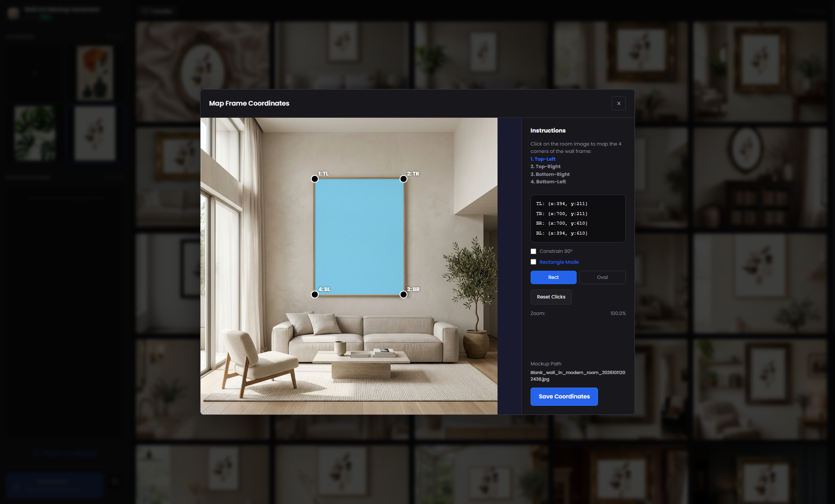Screen dimensions: 835x504
Task: Click the mockup path file name
Action: point(578,376)
